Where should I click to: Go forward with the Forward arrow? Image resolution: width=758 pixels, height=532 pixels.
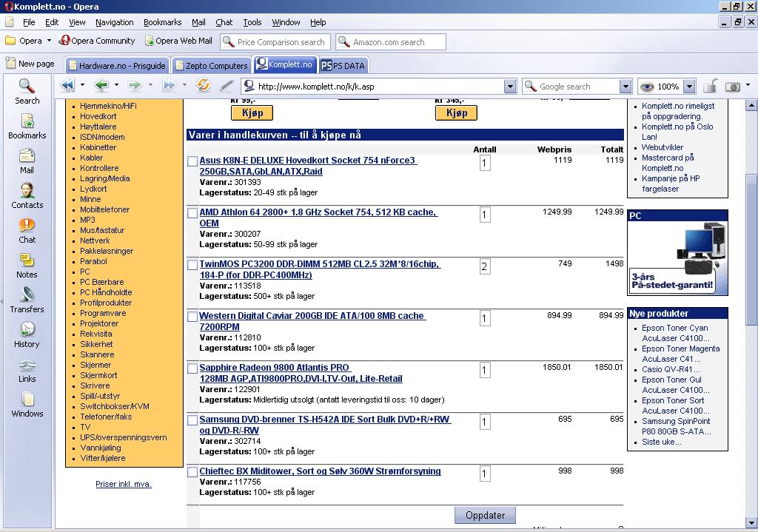coord(135,86)
